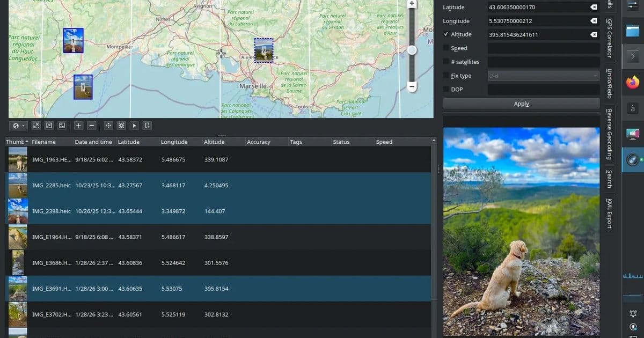Launch Firefox from the right-side dock
The image size is (644, 338).
(632, 82)
